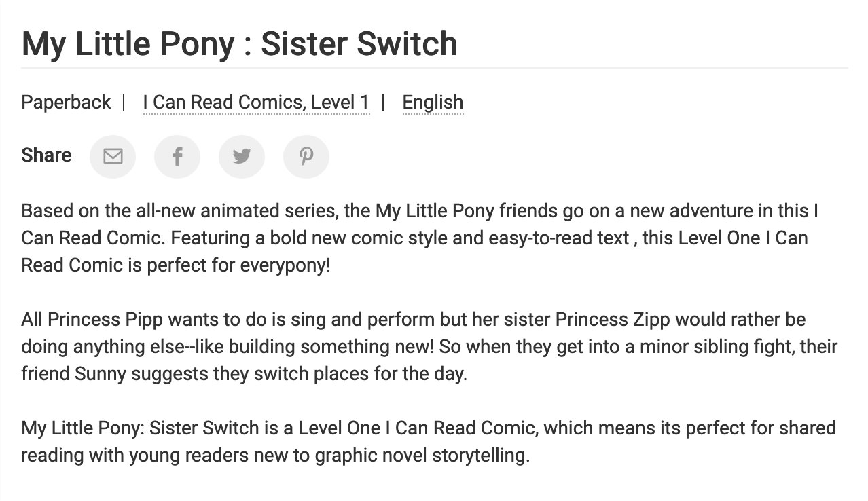Click the separator after Paperback

point(124,103)
